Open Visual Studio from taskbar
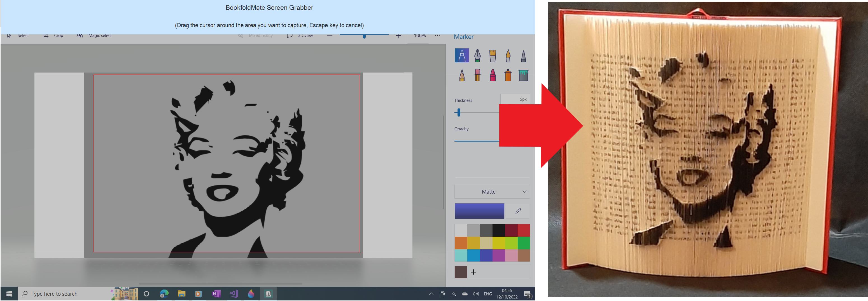Image resolution: width=868 pixels, height=301 pixels. click(x=234, y=294)
